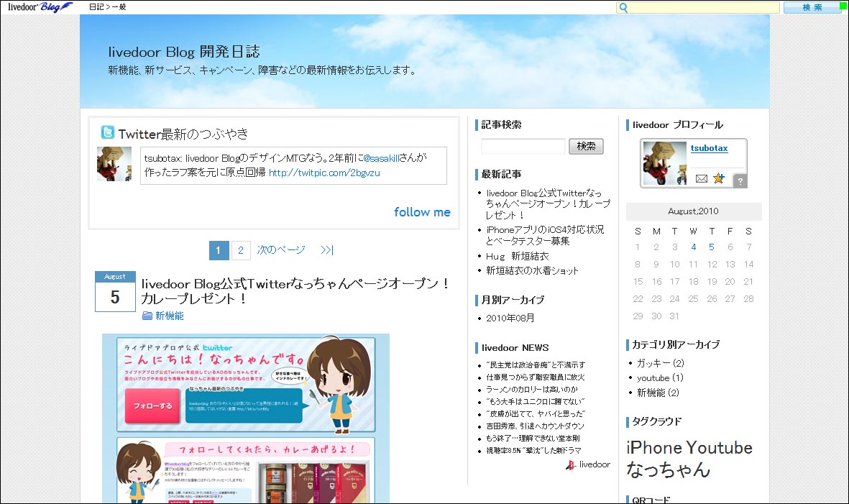Click the なっちゃん tag in tag cloud
This screenshot has width=849, height=504.
(668, 469)
